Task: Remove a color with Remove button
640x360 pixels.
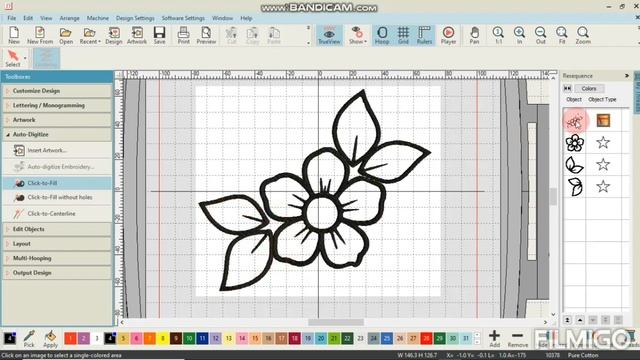Action: coord(518,339)
